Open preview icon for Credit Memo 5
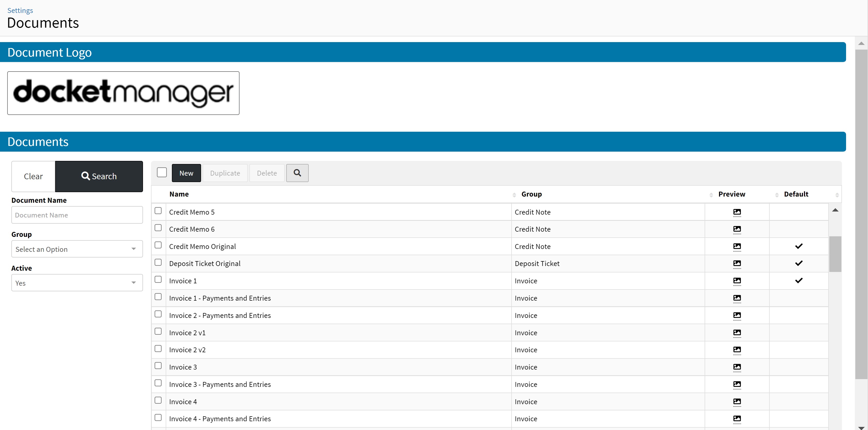This screenshot has height=430, width=868. (x=737, y=212)
